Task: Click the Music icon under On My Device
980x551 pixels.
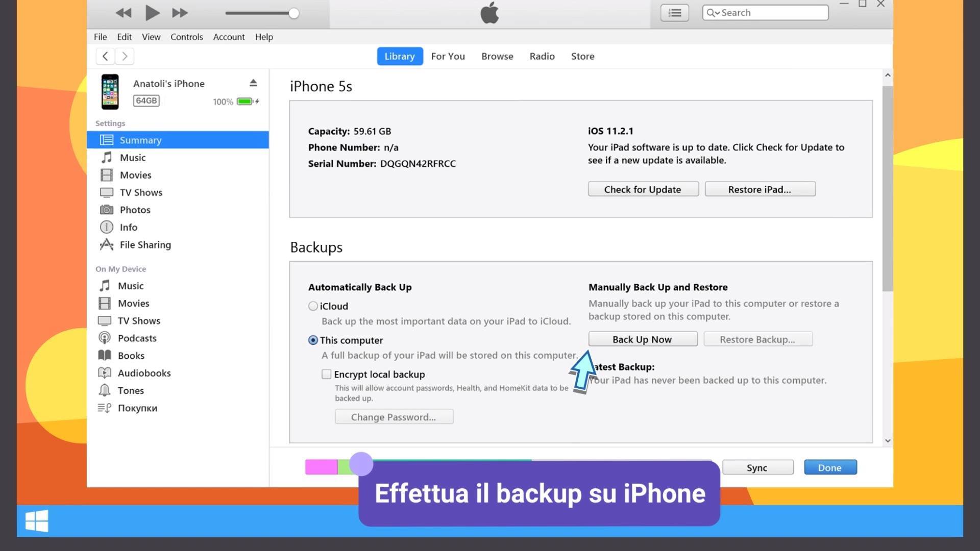Action: 104,286
